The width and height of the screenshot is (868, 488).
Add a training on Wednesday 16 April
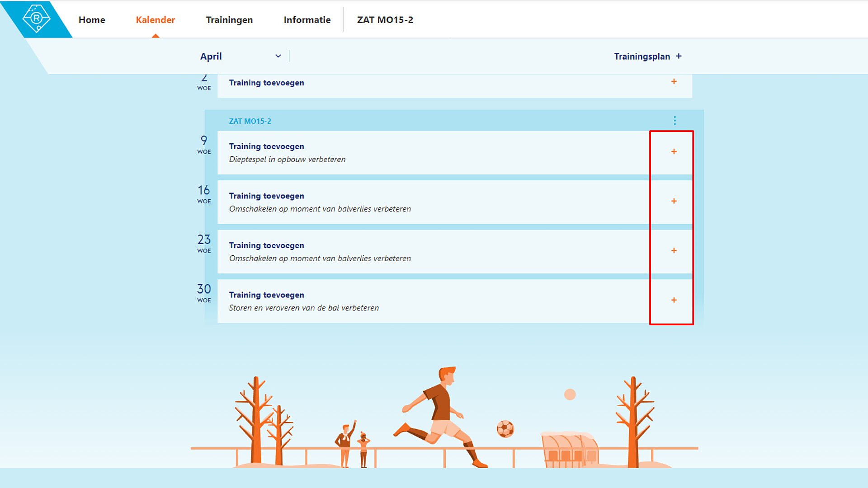tap(674, 201)
